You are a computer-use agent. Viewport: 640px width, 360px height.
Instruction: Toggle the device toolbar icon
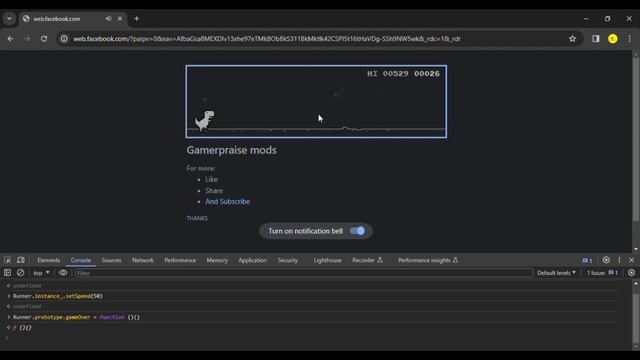click(x=20, y=260)
